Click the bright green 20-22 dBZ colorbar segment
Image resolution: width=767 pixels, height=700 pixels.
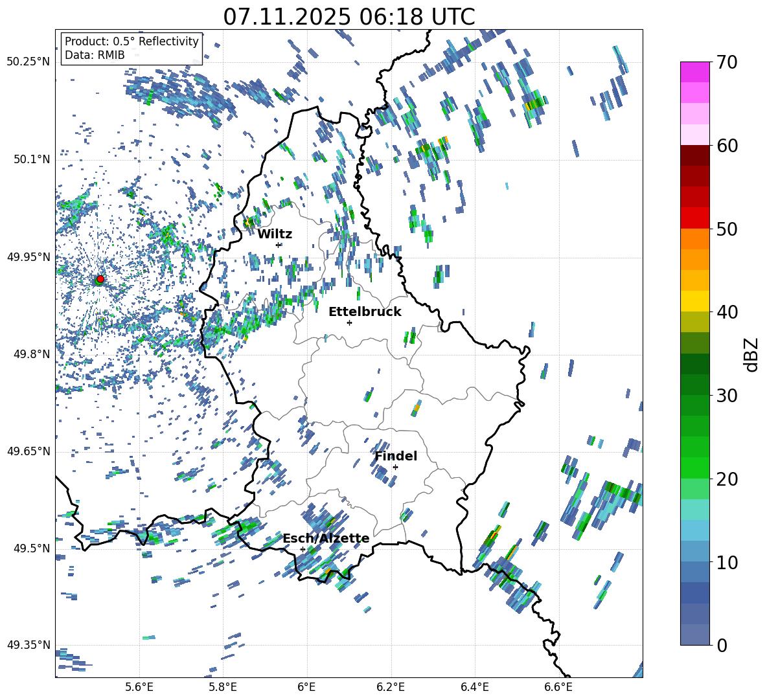(694, 468)
